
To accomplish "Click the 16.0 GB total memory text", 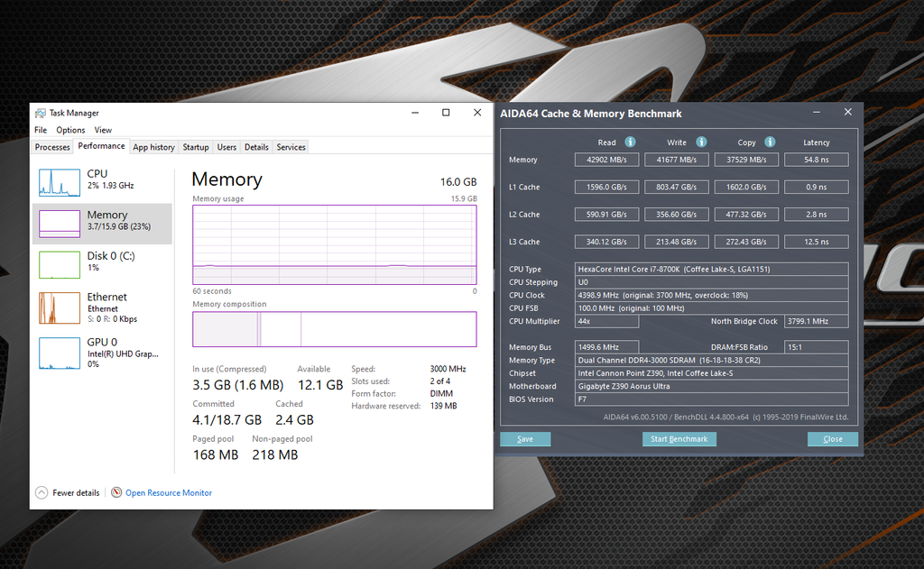I will pyautogui.click(x=457, y=182).
